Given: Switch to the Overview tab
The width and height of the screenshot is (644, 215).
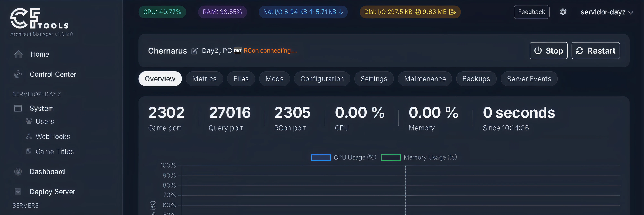Looking at the screenshot, I should click(160, 79).
